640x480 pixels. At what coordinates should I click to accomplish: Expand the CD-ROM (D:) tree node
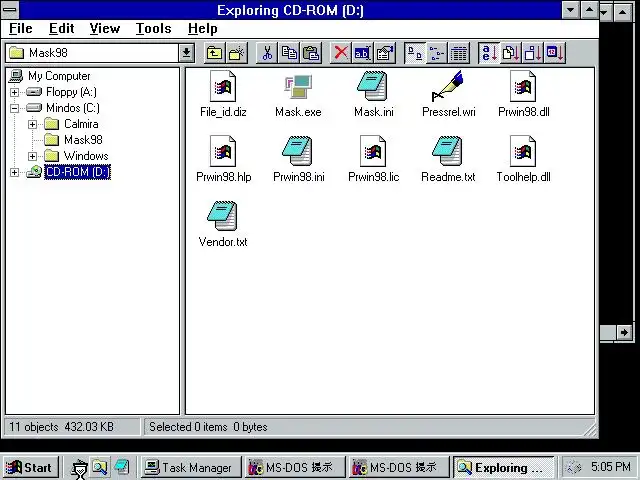pyautogui.click(x=14, y=172)
